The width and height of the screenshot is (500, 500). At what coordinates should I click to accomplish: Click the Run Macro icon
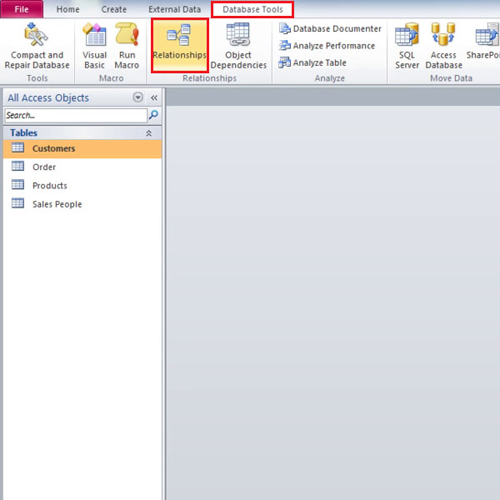click(x=127, y=46)
